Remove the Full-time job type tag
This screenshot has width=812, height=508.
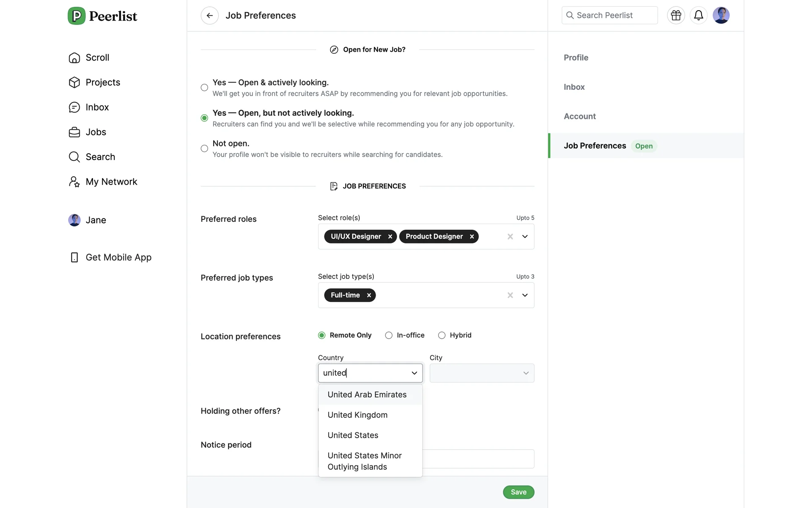369,295
